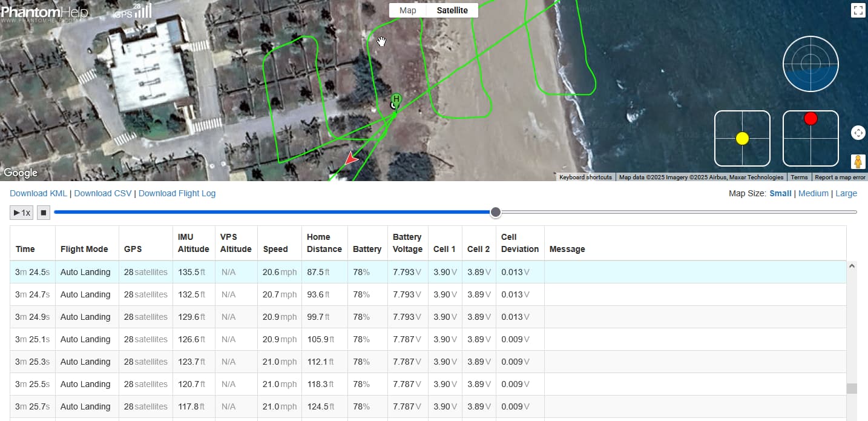
Task: Click the left stick yellow dot indicator
Action: click(x=742, y=139)
